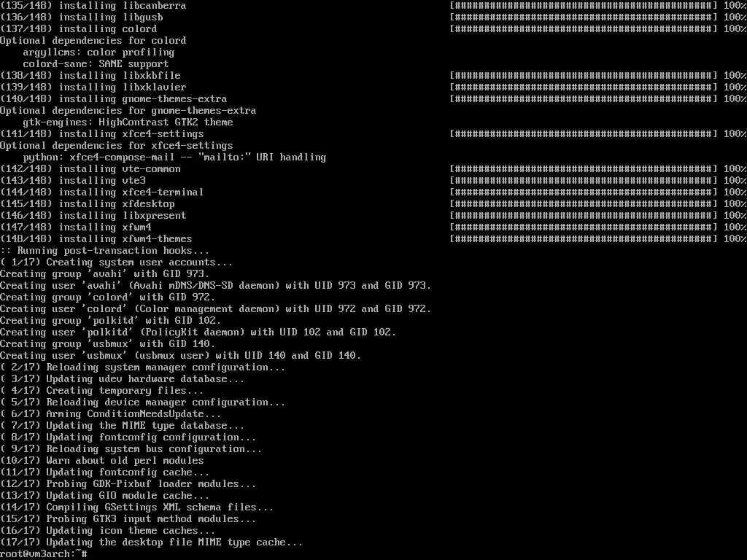Click the libcanberra install progress bar
Screen dimensions: 747x560
click(584, 6)
